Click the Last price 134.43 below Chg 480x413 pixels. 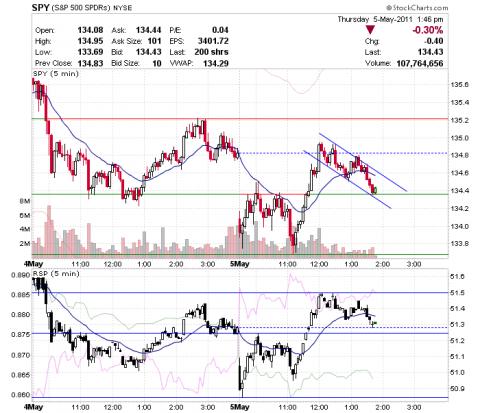[430, 52]
